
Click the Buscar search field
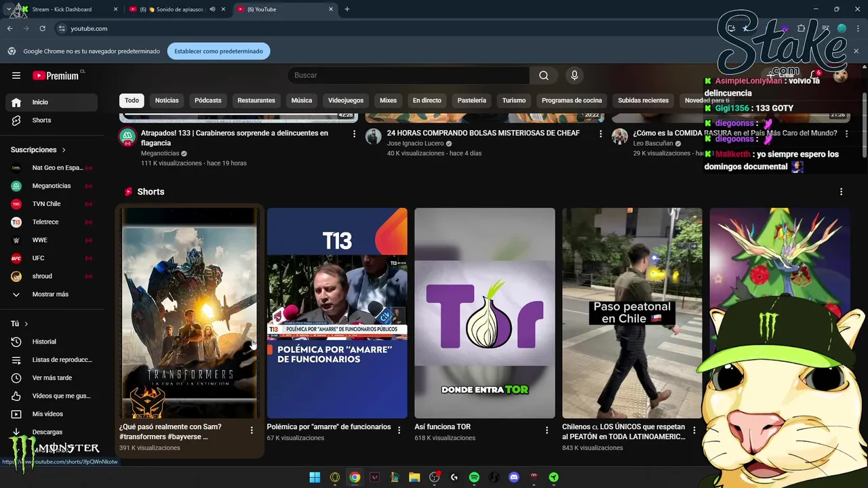point(408,75)
